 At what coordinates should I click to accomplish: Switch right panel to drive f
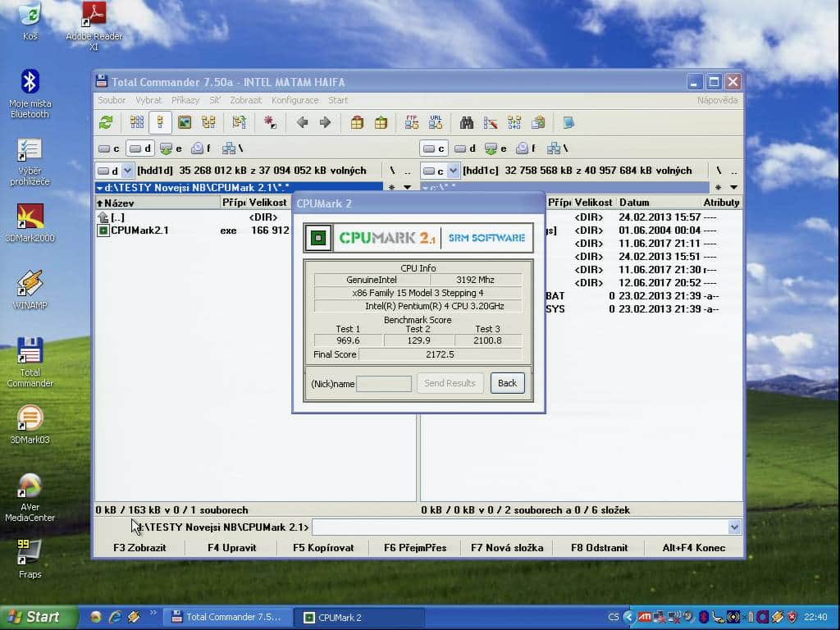tap(527, 148)
